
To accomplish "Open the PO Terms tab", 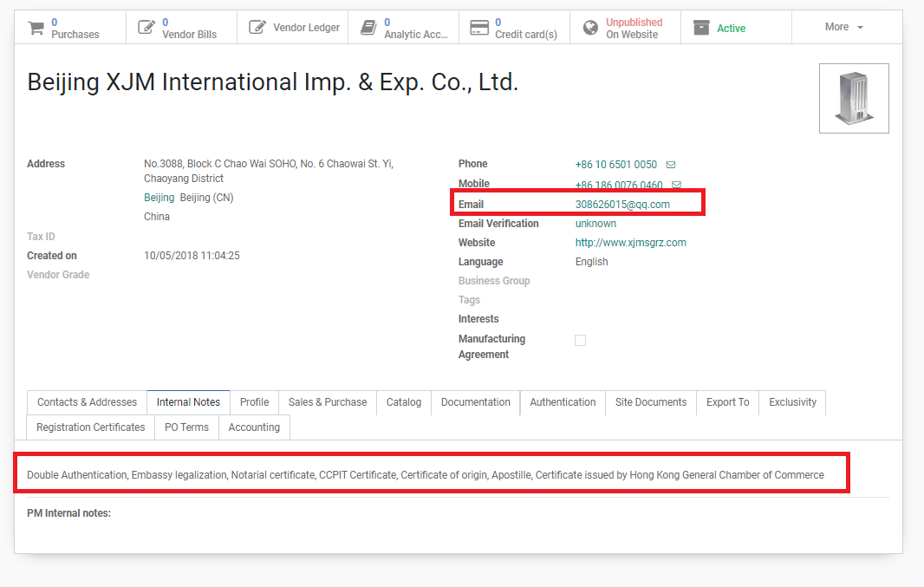I will (x=187, y=427).
